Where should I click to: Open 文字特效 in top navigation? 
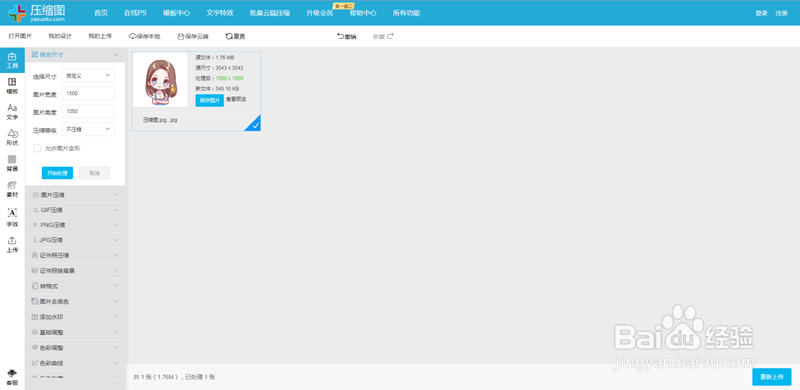(220, 13)
